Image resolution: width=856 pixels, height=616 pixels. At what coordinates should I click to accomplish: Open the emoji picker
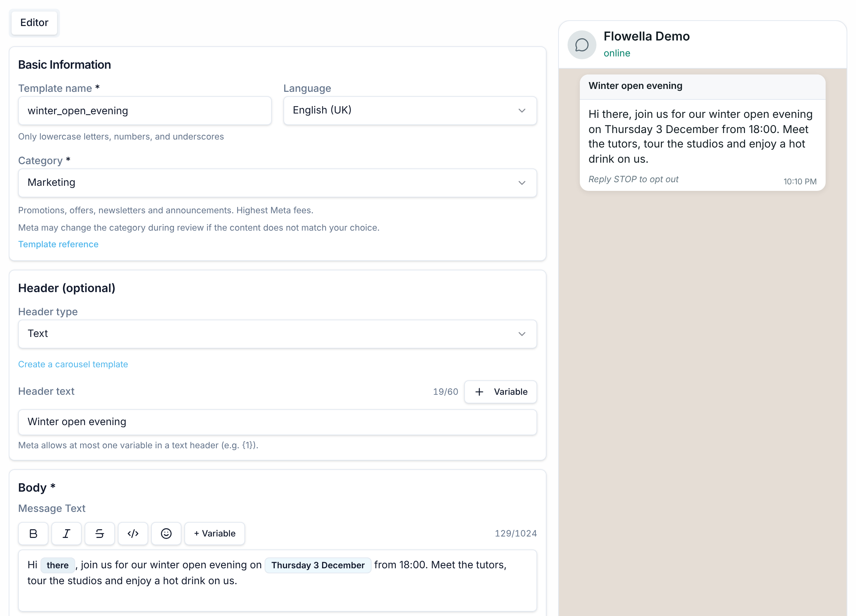(166, 533)
